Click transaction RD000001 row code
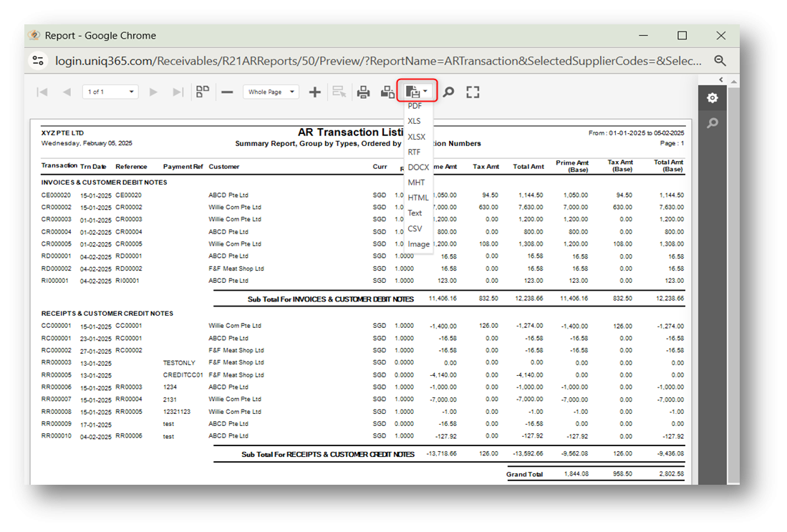 56,256
